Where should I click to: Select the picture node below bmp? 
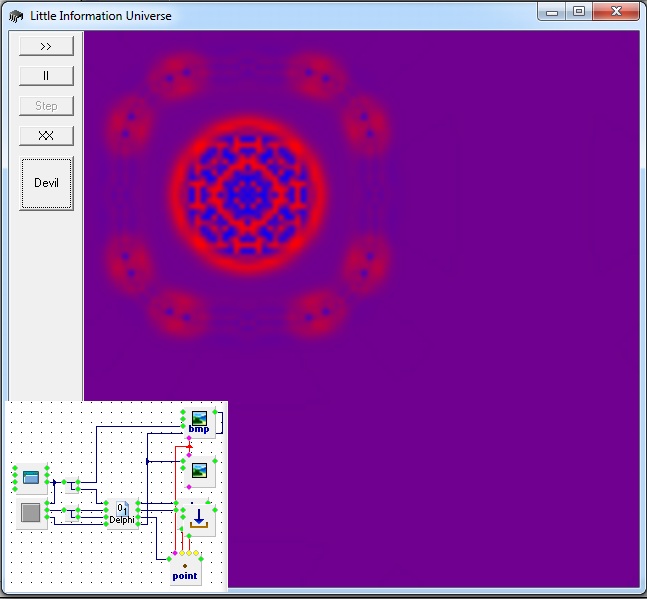click(199, 470)
